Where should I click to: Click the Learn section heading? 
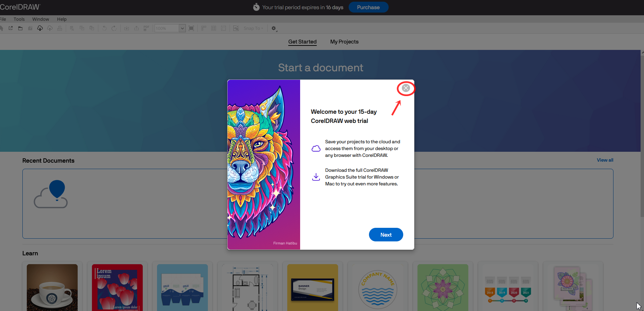tap(30, 253)
